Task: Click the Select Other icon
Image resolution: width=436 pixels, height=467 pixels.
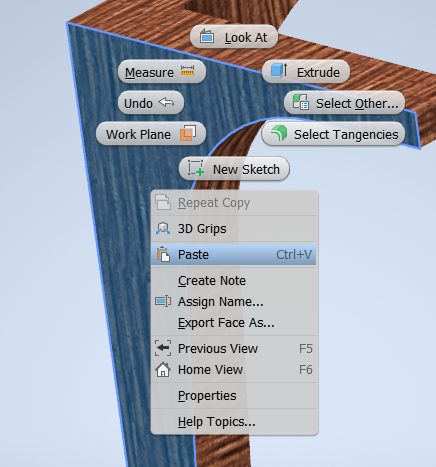Action: tap(301, 102)
